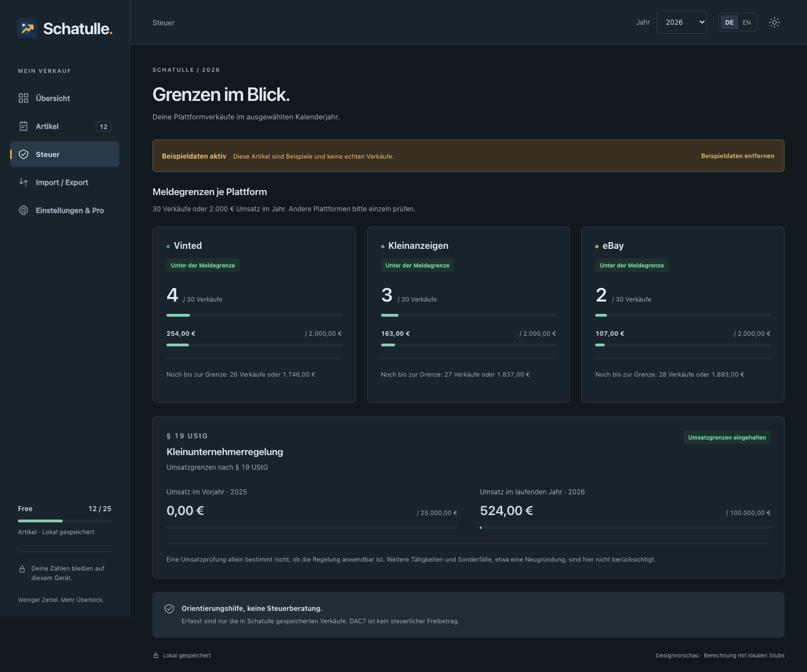Click 'Beispieldaten aktiv' label

pyautogui.click(x=194, y=156)
